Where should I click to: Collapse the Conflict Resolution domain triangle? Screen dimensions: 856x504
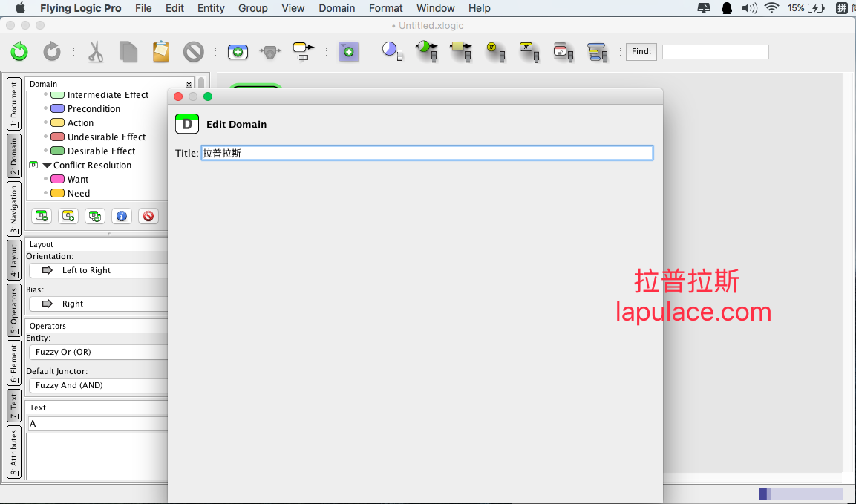click(47, 166)
